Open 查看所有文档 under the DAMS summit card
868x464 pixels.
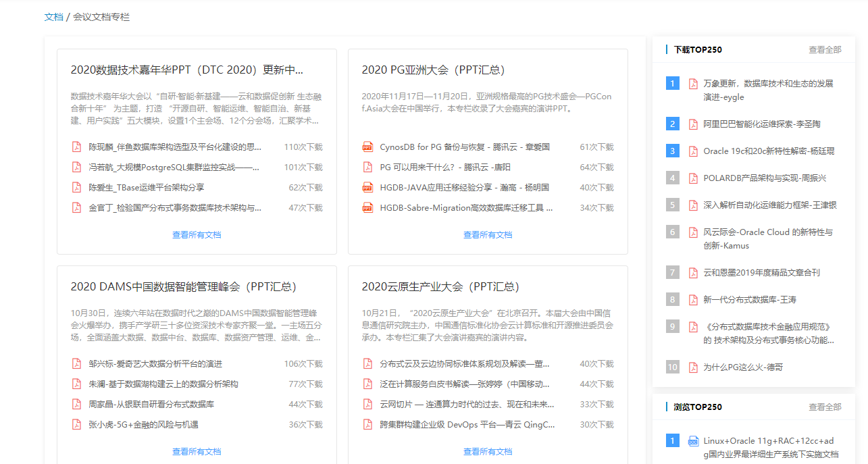click(197, 451)
